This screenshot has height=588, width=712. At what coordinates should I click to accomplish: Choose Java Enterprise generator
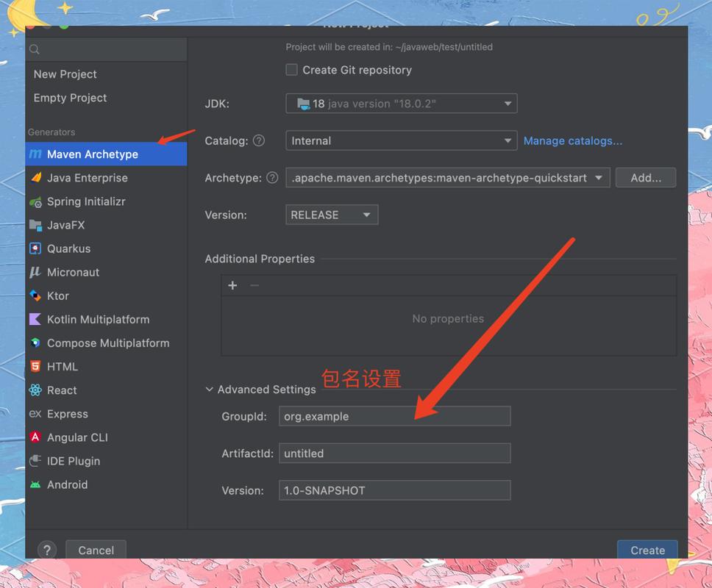click(x=106, y=178)
